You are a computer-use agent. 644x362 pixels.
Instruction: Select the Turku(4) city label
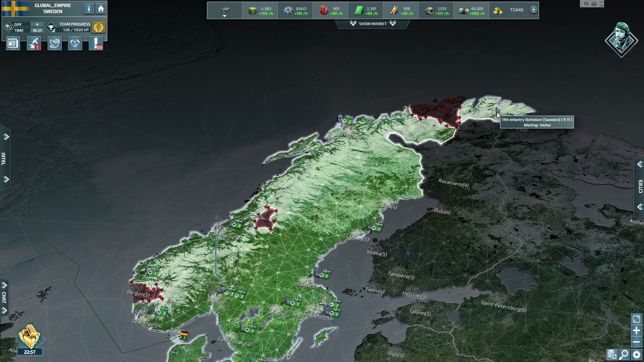[x=374, y=290]
